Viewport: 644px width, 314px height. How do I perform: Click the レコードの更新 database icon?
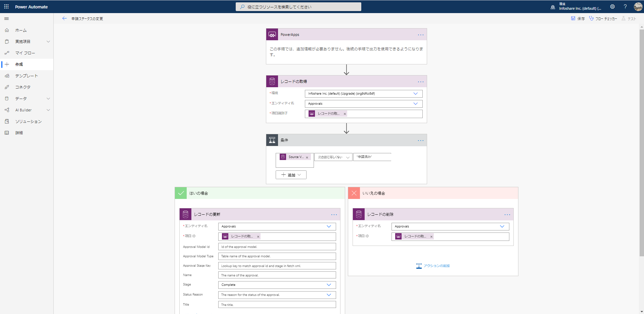coord(186,214)
